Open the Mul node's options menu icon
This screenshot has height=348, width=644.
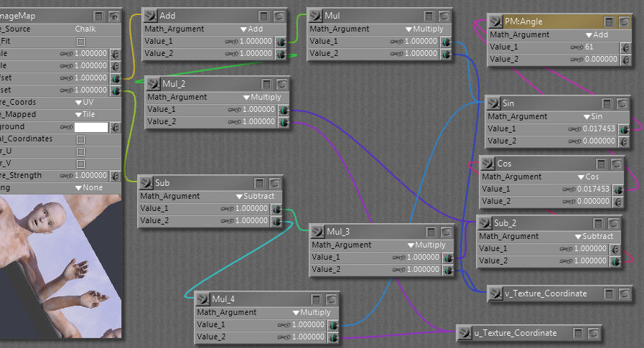pyautogui.click(x=429, y=16)
